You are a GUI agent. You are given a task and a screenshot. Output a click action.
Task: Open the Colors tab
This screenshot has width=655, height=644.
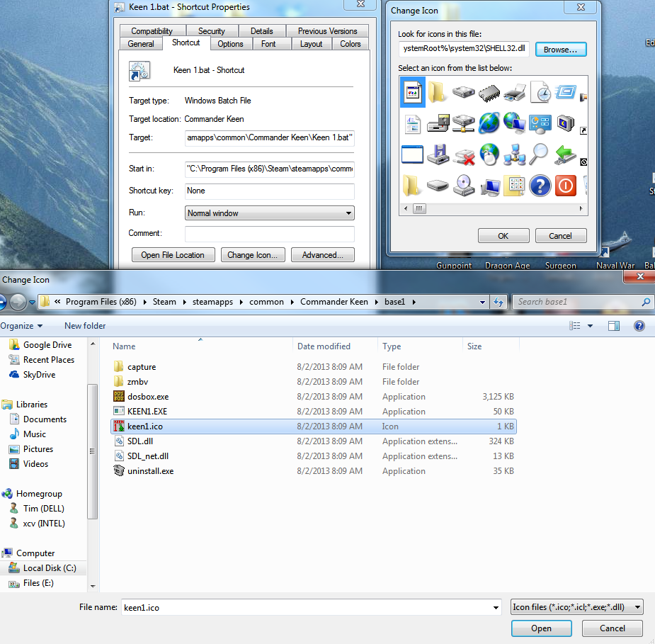(350, 43)
